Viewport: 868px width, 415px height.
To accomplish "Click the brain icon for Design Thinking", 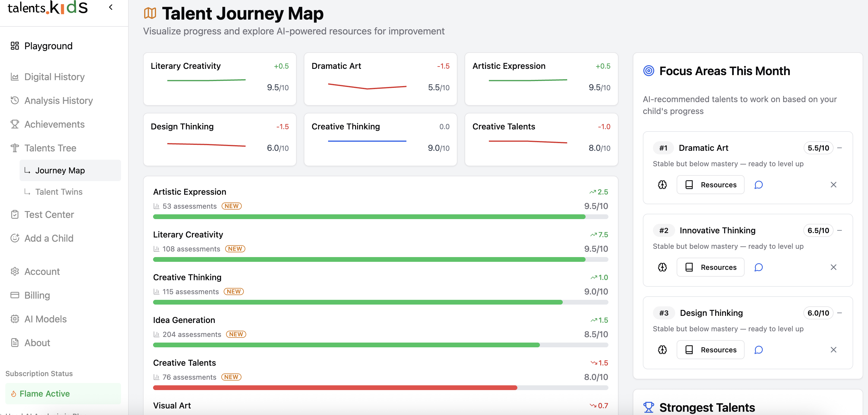I will pyautogui.click(x=662, y=350).
